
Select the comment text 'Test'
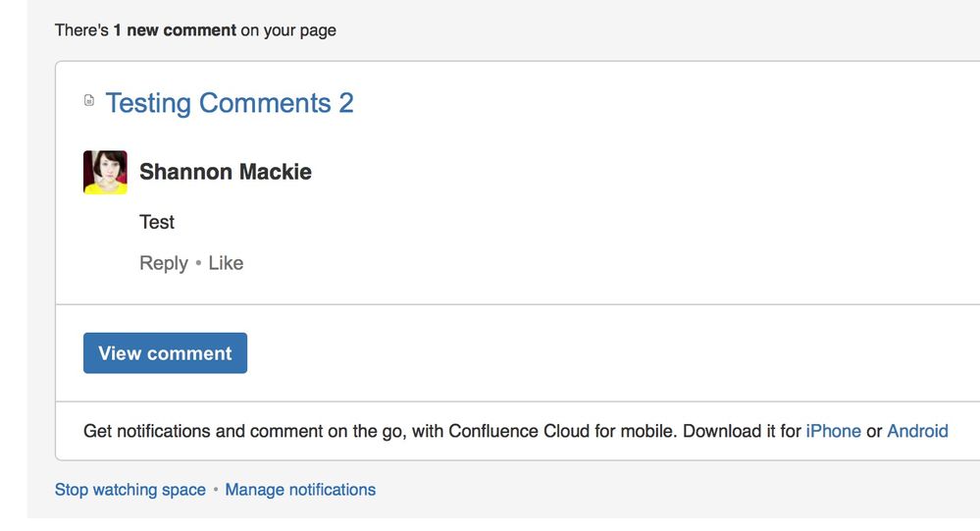click(157, 222)
